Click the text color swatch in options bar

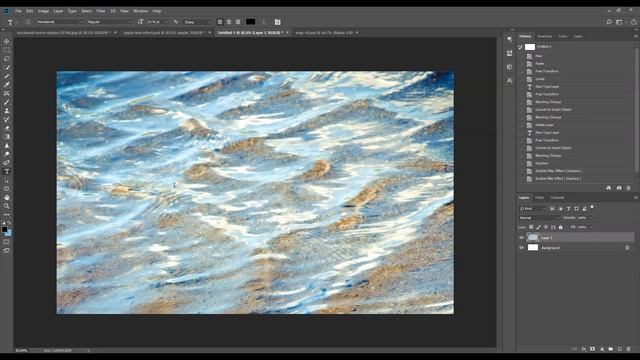point(251,22)
